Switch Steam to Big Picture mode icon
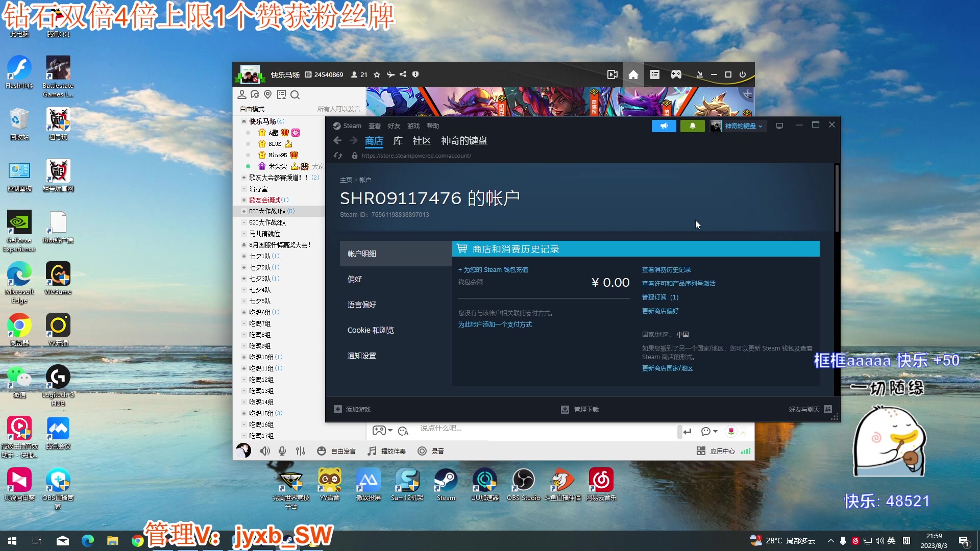This screenshot has height=551, width=980. 779,126
